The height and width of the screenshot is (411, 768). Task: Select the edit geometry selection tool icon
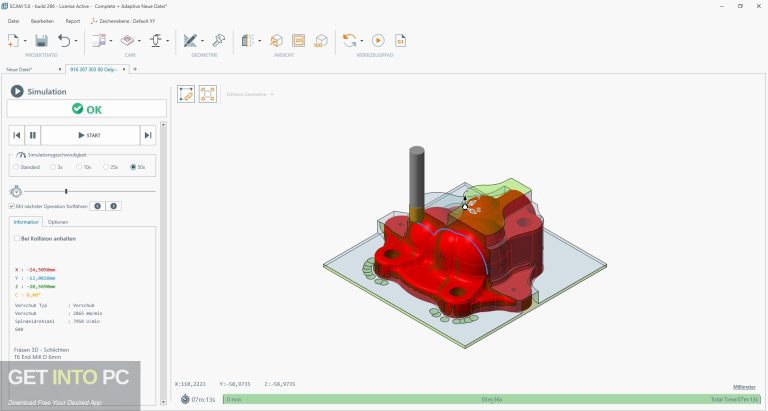coord(186,94)
